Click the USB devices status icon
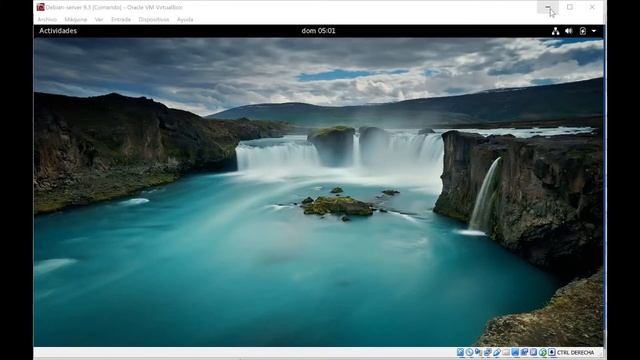 click(497, 352)
